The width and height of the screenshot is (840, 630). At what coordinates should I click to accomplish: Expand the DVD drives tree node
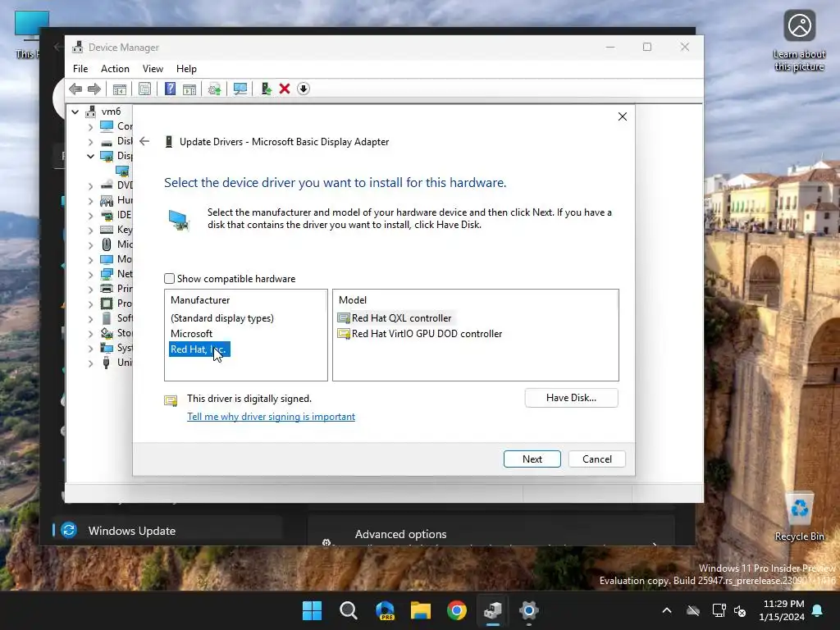90,185
